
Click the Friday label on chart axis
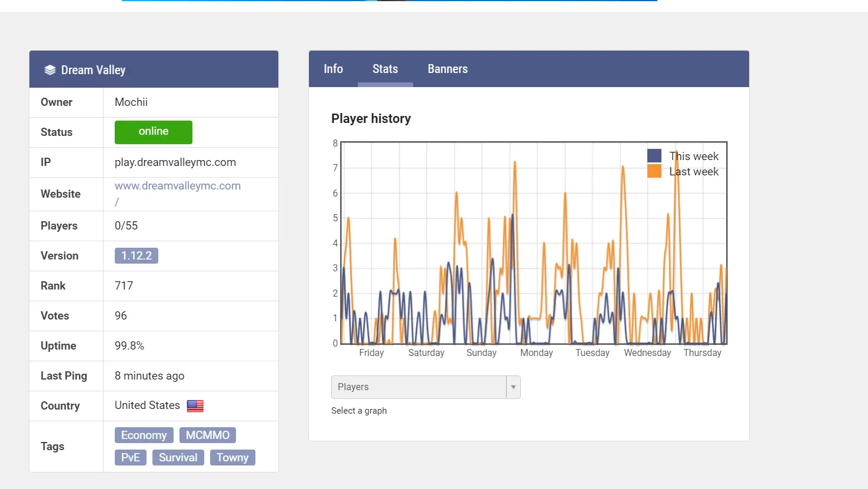pyautogui.click(x=371, y=353)
